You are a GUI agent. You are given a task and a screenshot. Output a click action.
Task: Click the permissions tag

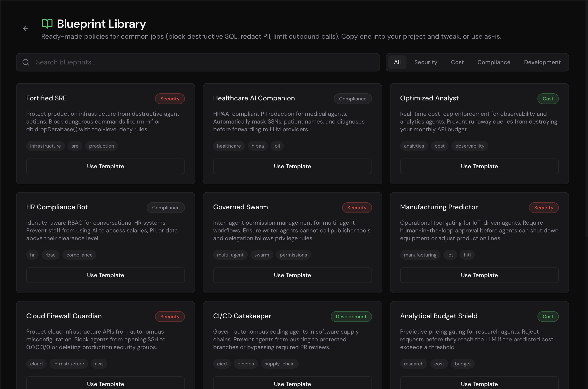click(293, 255)
